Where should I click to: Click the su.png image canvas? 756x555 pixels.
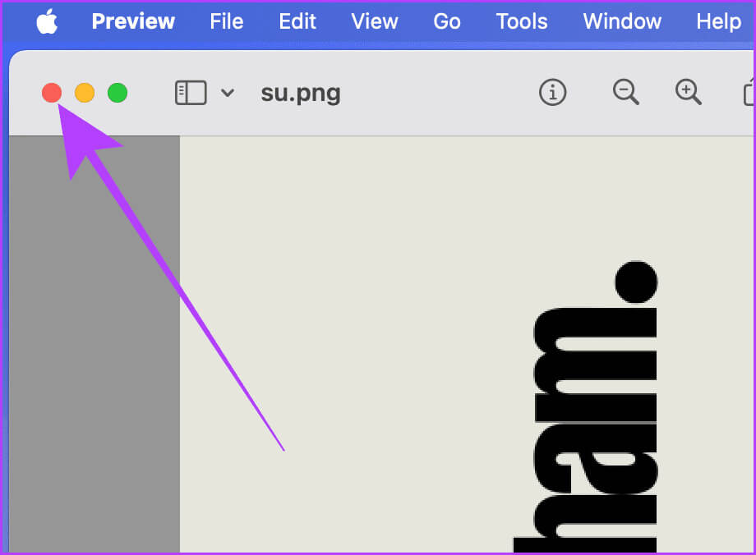pyautogui.click(x=467, y=344)
